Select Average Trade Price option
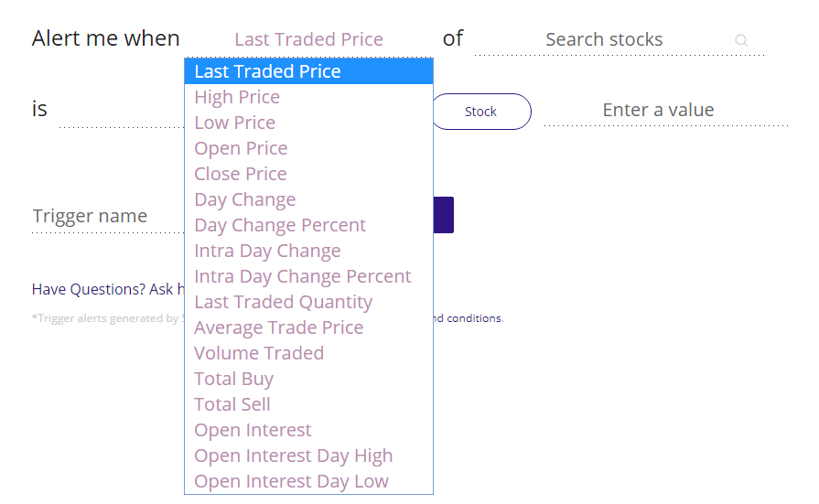The image size is (819, 504). click(308, 327)
